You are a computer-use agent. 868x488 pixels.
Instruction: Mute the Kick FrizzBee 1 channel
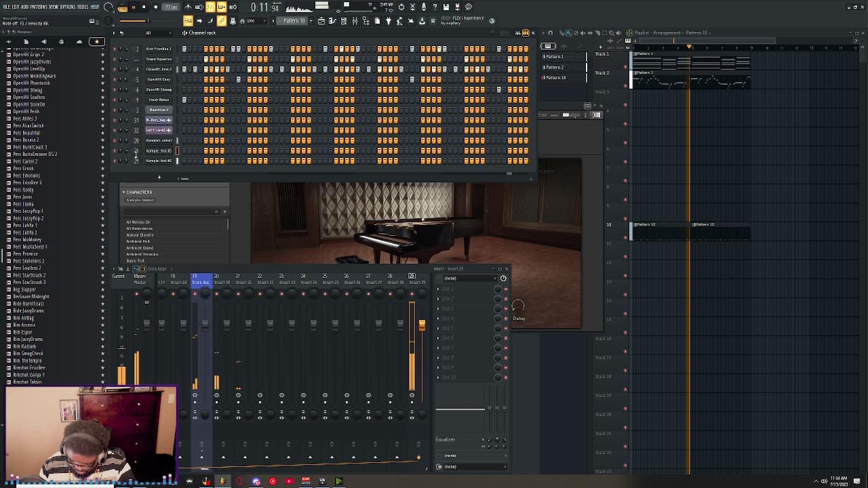click(x=115, y=49)
